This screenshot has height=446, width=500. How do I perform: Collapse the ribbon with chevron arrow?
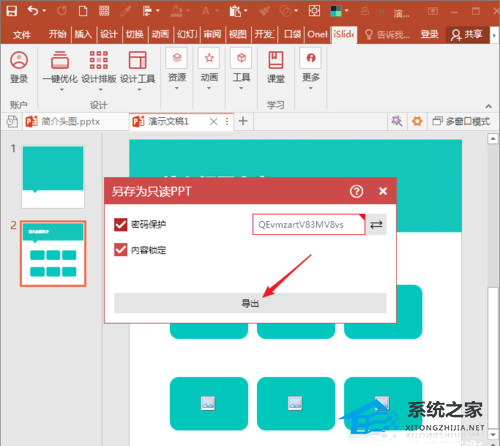pyautogui.click(x=488, y=106)
